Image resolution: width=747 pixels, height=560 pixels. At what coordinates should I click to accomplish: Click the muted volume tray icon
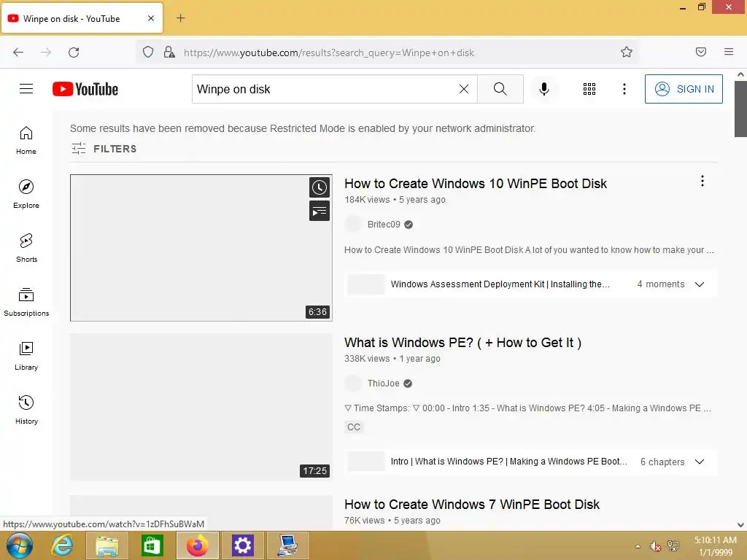[656, 546]
